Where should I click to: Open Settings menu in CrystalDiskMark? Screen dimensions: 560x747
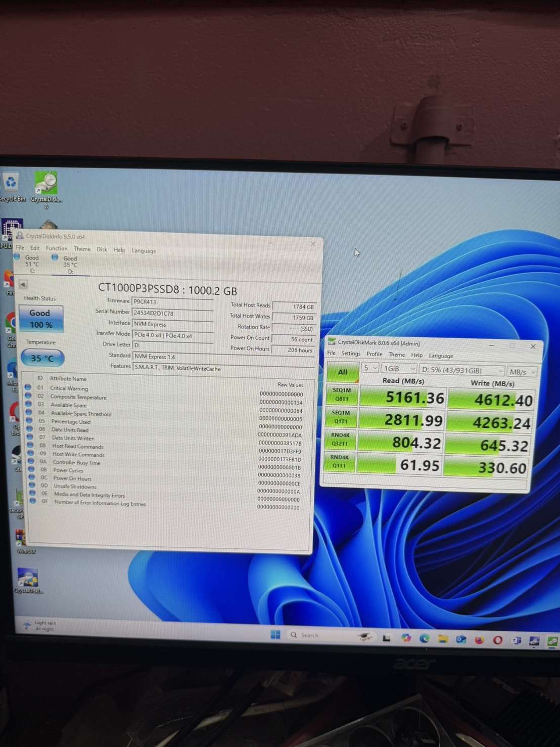[x=351, y=354]
